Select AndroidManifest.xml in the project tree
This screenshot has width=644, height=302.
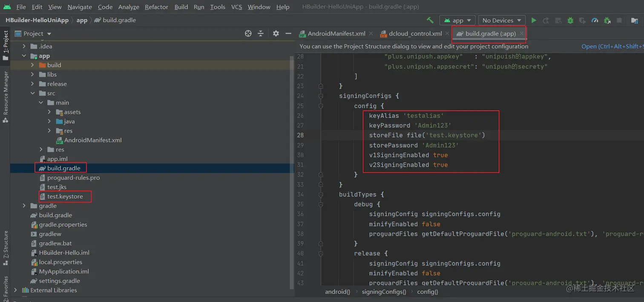point(93,140)
